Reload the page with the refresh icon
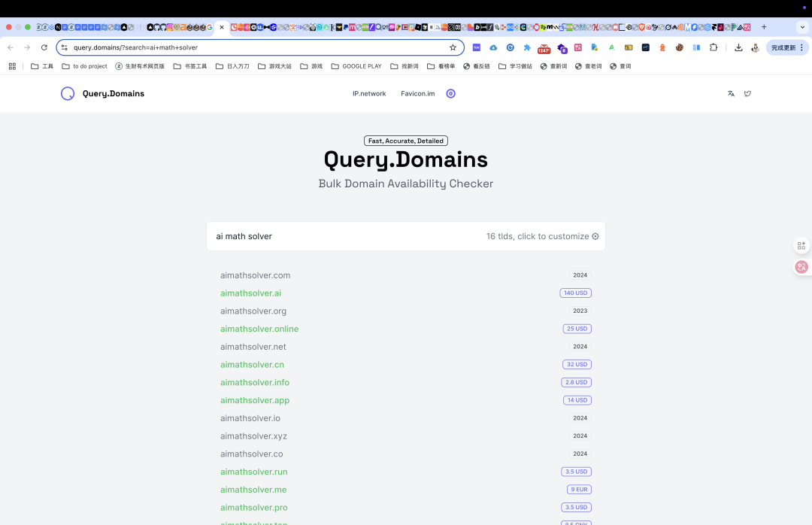The height and width of the screenshot is (525, 812). [44, 47]
